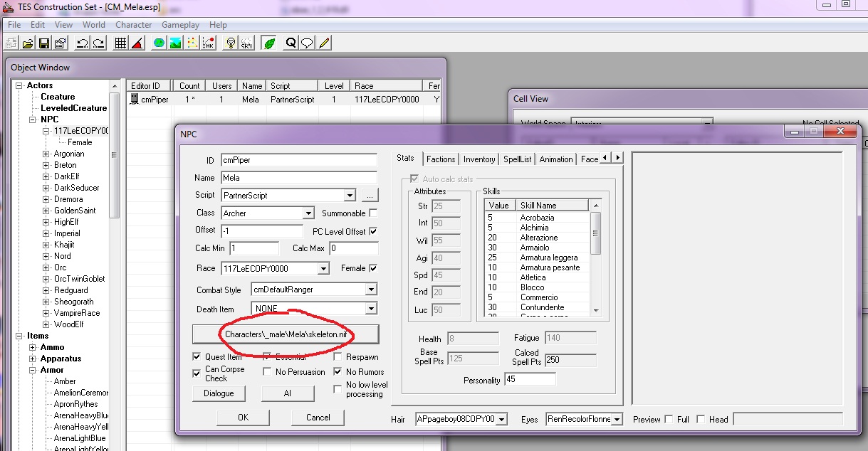This screenshot has width=868, height=451.
Task: Open dialogue speech bubble toolbar icon
Action: (307, 43)
